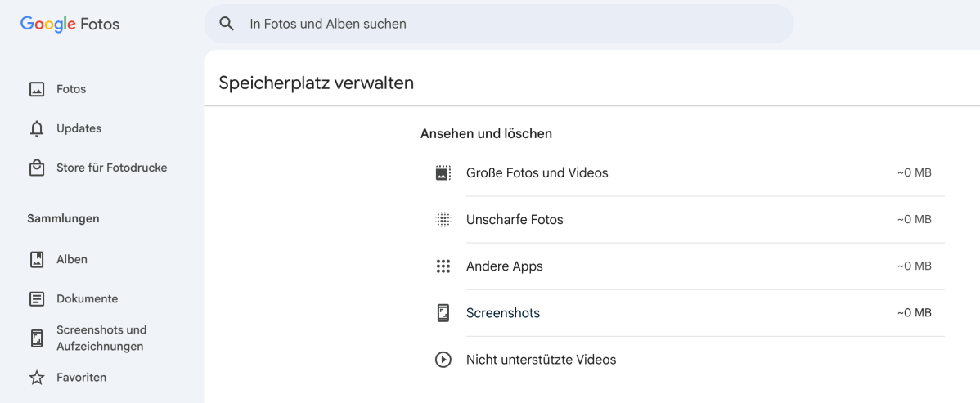
Task: Click the search magnifier icon
Action: pos(227,24)
